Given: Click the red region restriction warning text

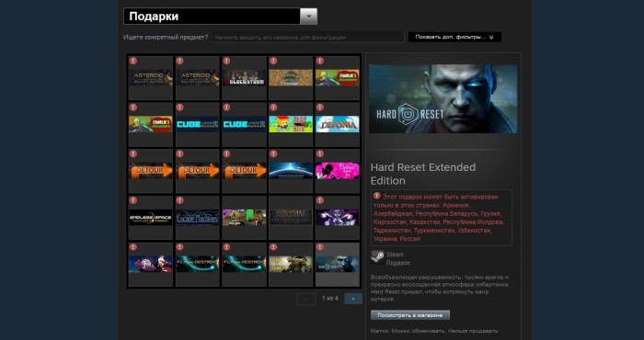Looking at the screenshot, I should pos(439,218).
